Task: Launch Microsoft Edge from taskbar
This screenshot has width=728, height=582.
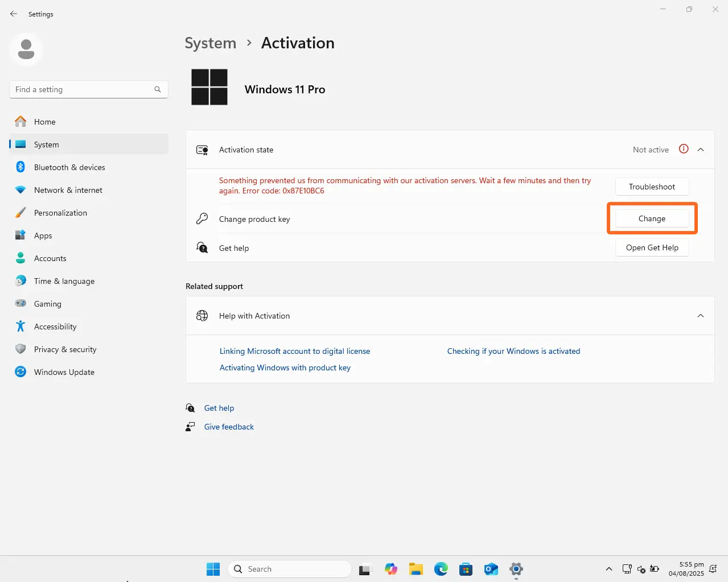Action: (x=441, y=569)
